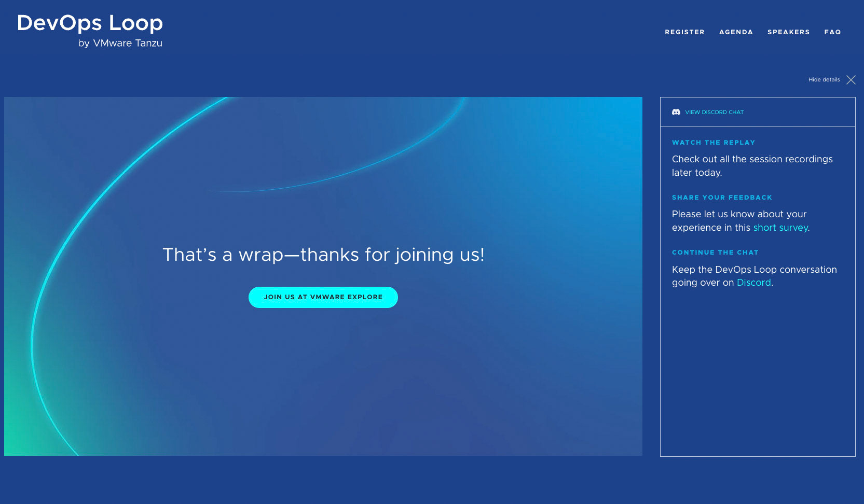Click the Watch the Replay heading

[x=714, y=143]
